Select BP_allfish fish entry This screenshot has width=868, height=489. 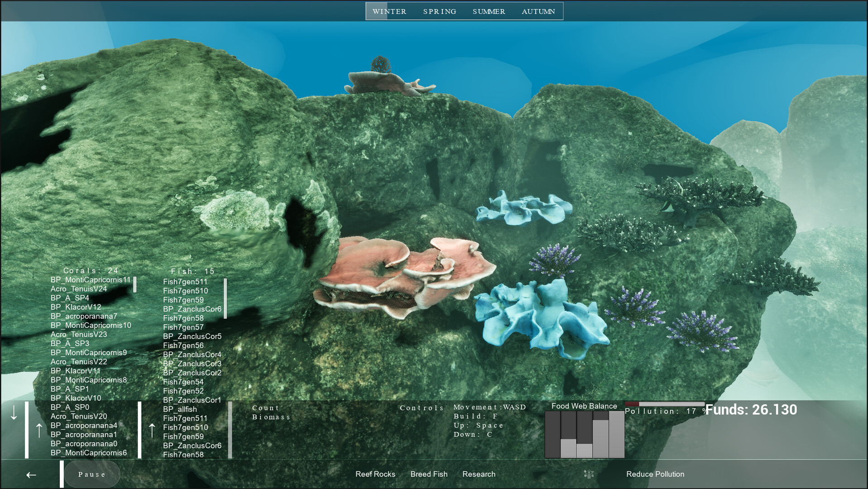click(180, 409)
